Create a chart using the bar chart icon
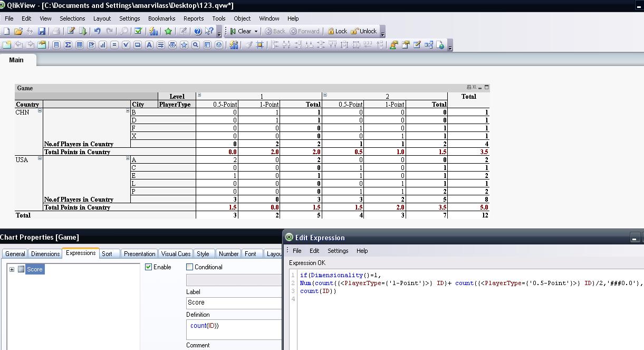 point(103,45)
